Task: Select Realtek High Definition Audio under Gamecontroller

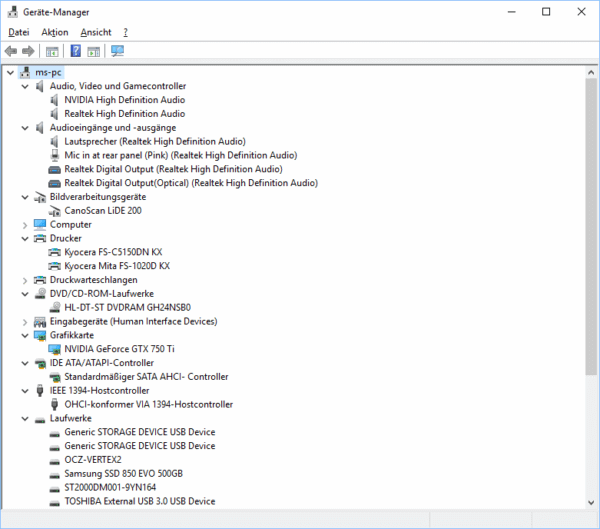Action: [x=124, y=114]
